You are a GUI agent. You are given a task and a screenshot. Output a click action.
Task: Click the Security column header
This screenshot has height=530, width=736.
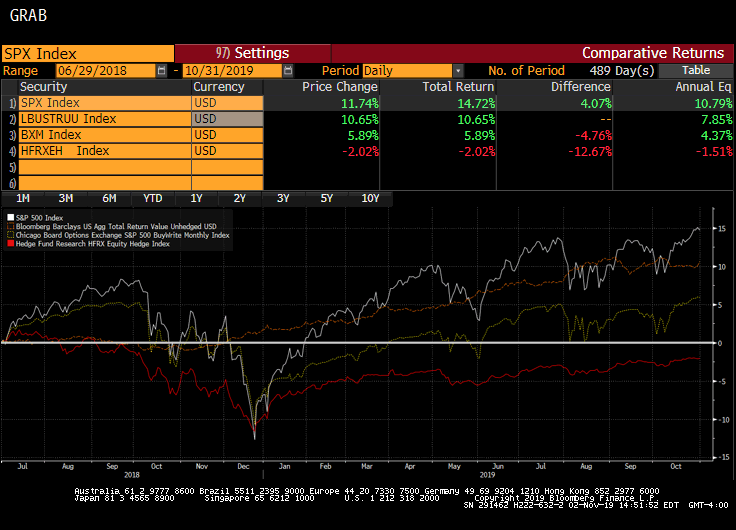tap(43, 87)
